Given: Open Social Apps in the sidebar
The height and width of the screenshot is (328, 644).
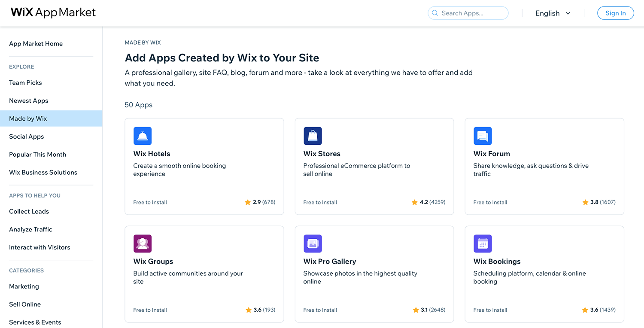Looking at the screenshot, I should 27,137.
